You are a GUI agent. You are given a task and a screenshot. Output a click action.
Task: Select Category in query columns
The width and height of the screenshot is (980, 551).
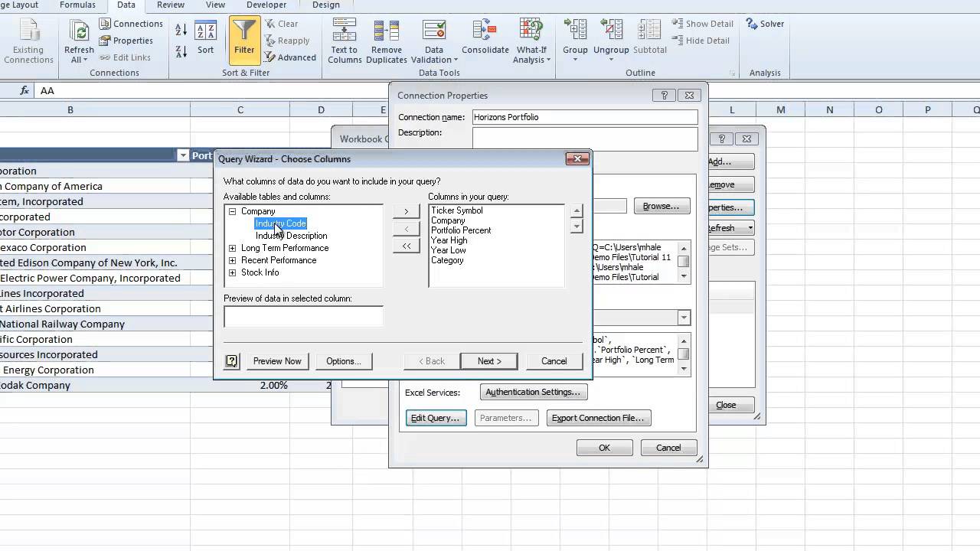click(447, 260)
